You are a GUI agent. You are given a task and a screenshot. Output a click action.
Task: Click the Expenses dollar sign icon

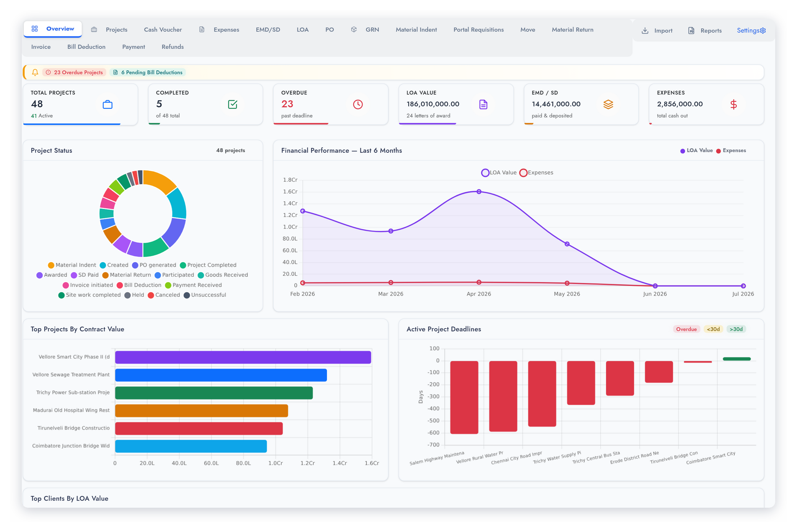tap(733, 105)
